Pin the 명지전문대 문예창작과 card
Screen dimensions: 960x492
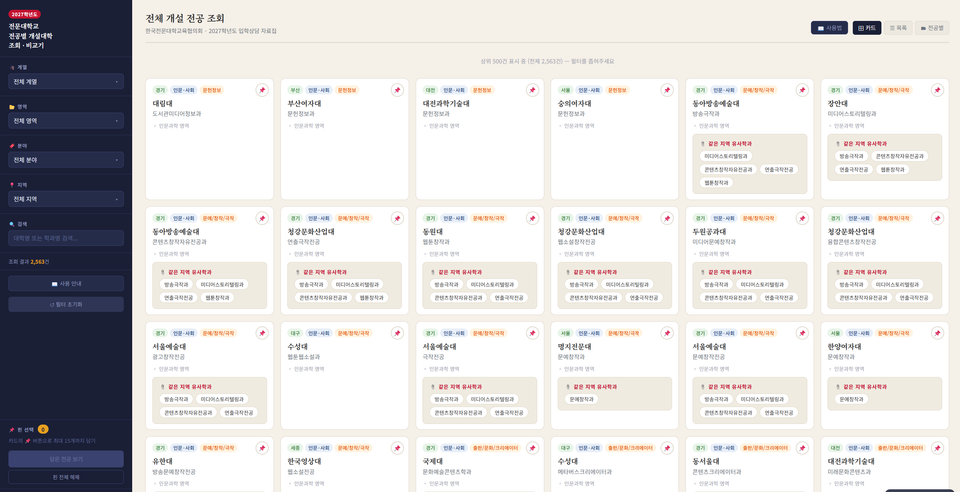[667, 333]
